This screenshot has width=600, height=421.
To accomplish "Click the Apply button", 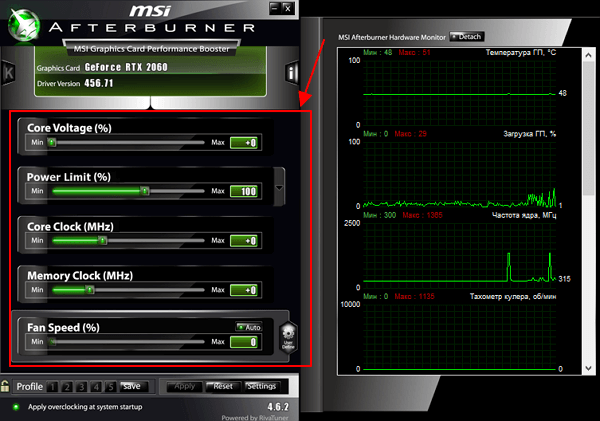I will pos(184,387).
